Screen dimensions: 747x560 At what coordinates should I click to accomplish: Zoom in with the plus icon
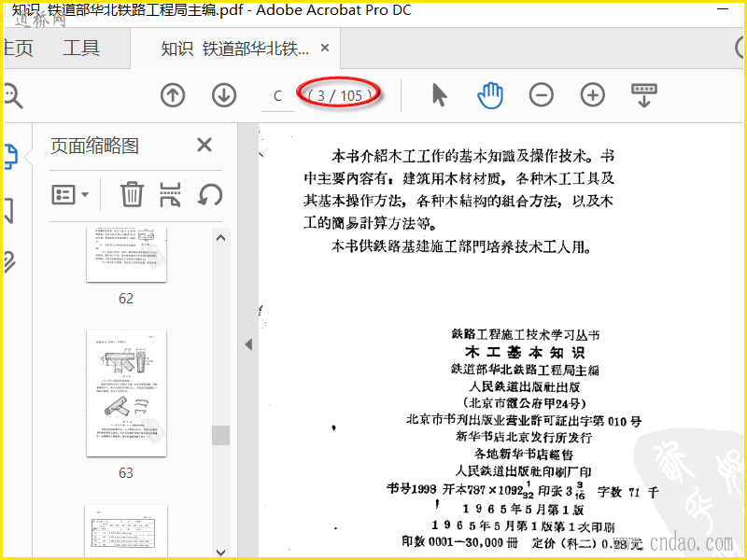point(593,95)
